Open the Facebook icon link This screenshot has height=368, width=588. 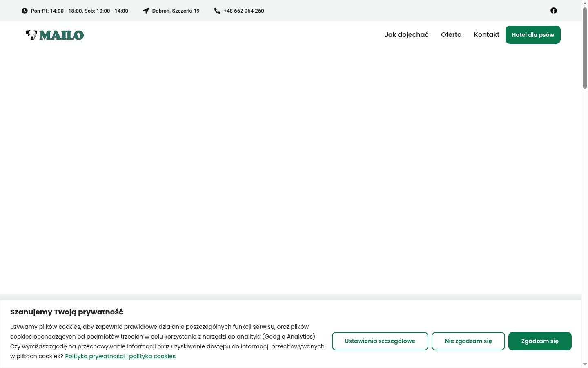click(x=554, y=11)
